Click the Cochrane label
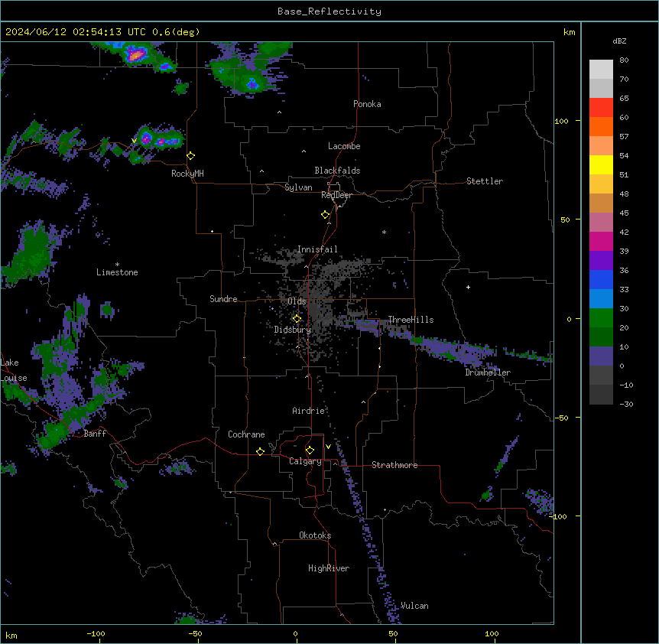Image resolution: width=659 pixels, height=644 pixels. [246, 434]
